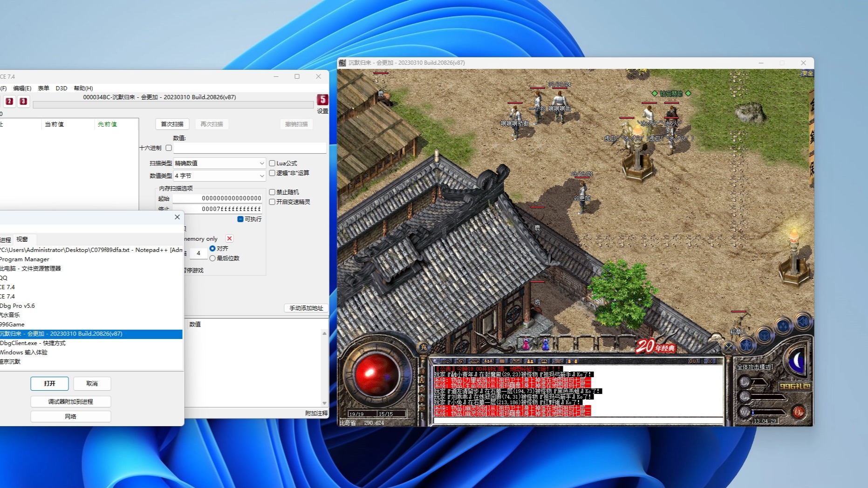The width and height of the screenshot is (868, 488).
Task: Click the X button beside OUT in game
Action: [710, 361]
